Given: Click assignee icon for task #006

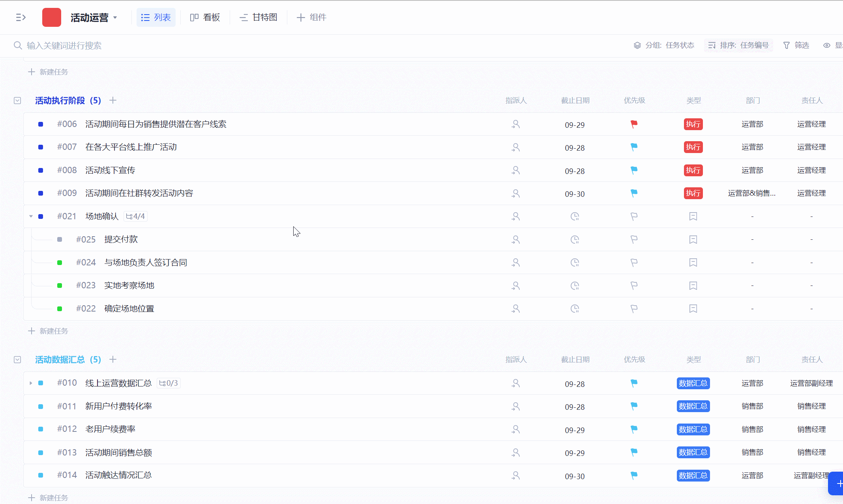Looking at the screenshot, I should (515, 124).
